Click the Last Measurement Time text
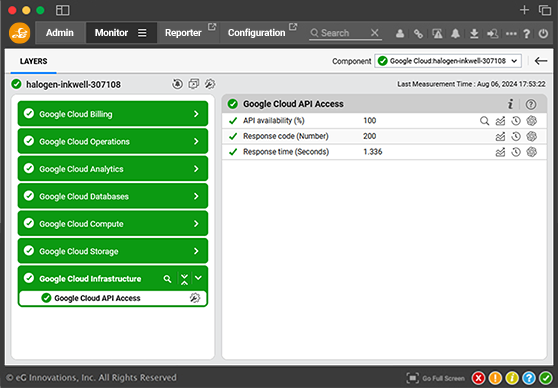Screen dimensions: 558x388 471,84
